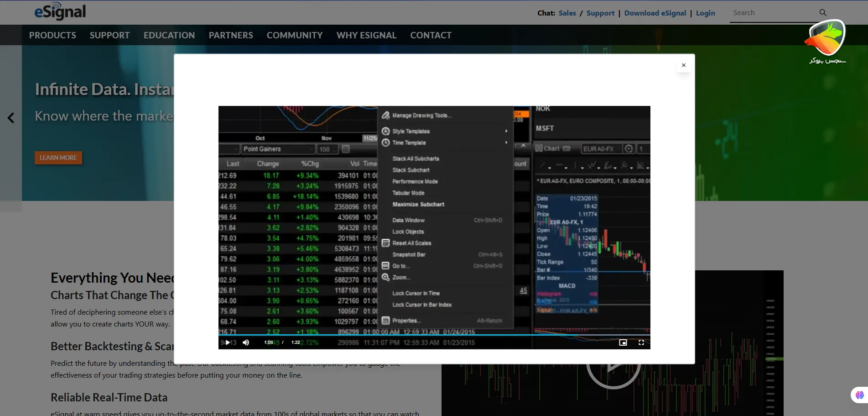Select WHY ESIGNAL in the navigation bar

tap(366, 35)
